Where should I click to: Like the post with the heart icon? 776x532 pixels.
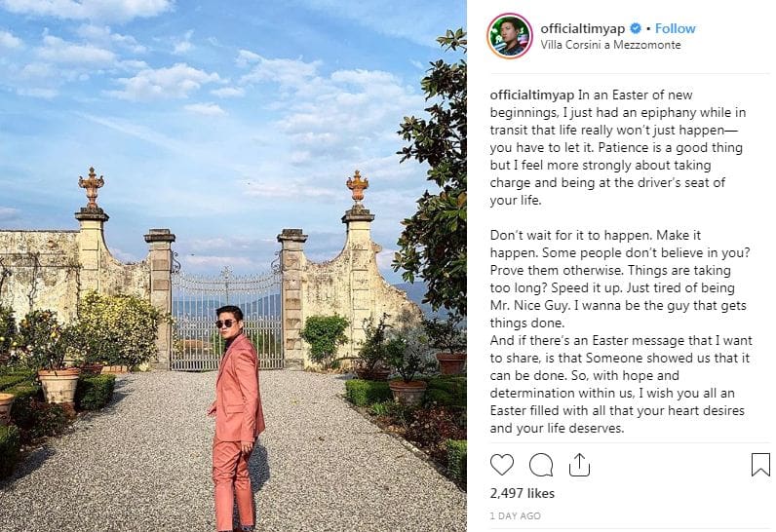tap(501, 465)
